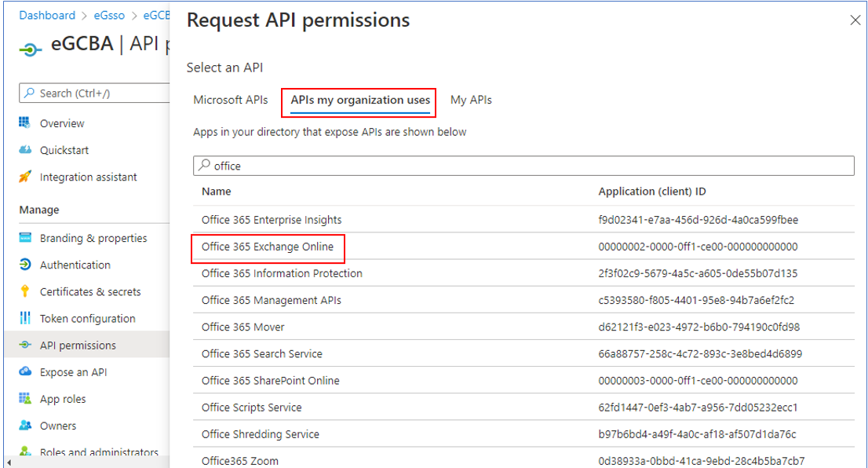Click the Application (client) ID column header
Image resolution: width=868 pixels, height=468 pixels.
tap(652, 192)
